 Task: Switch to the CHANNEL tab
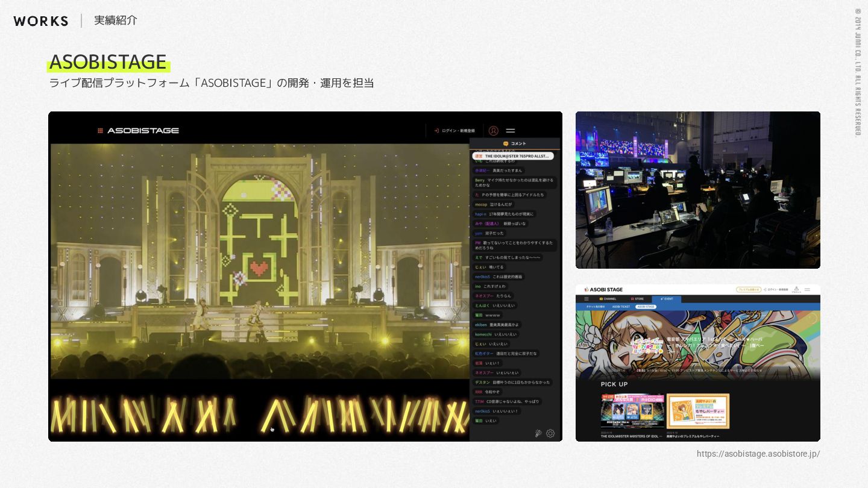608,299
